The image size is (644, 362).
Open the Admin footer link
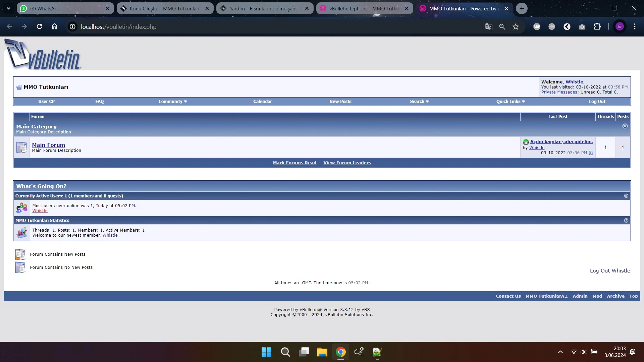pyautogui.click(x=580, y=296)
